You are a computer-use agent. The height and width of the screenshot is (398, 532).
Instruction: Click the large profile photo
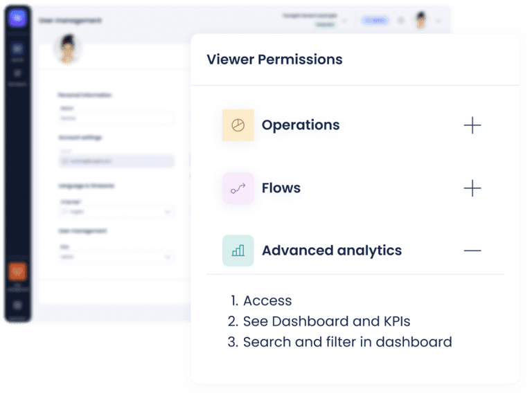69,48
